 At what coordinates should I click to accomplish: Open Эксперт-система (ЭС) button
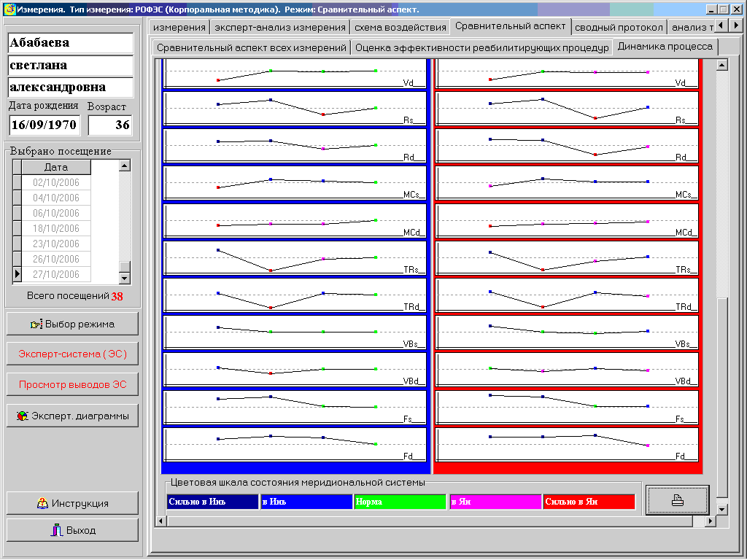(x=72, y=354)
